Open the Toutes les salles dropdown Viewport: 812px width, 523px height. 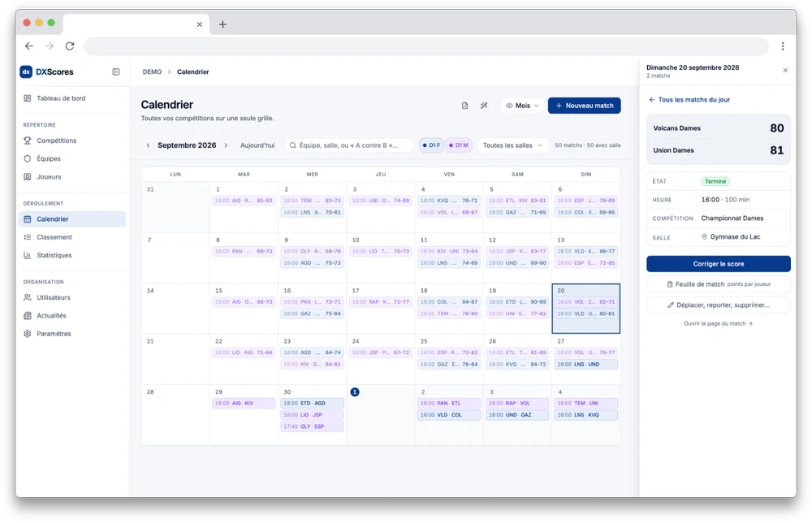coord(512,145)
